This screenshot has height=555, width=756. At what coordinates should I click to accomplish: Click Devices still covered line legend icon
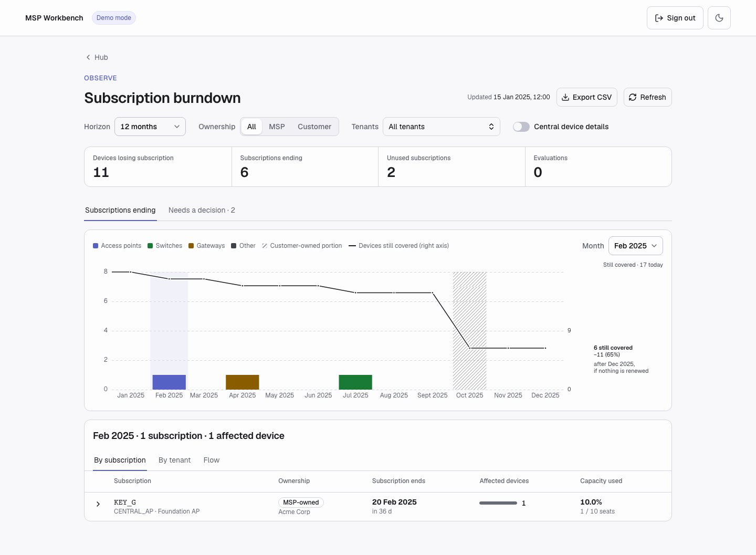pyautogui.click(x=352, y=246)
